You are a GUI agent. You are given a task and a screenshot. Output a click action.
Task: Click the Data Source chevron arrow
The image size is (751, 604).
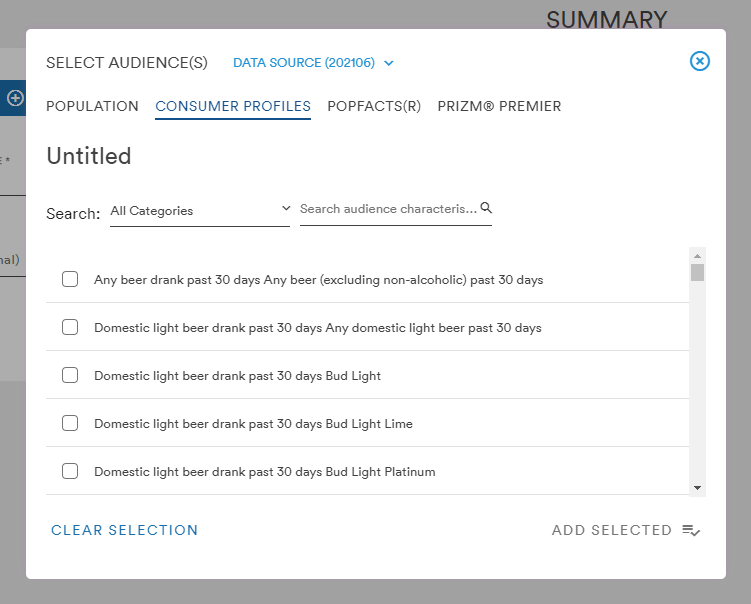389,63
